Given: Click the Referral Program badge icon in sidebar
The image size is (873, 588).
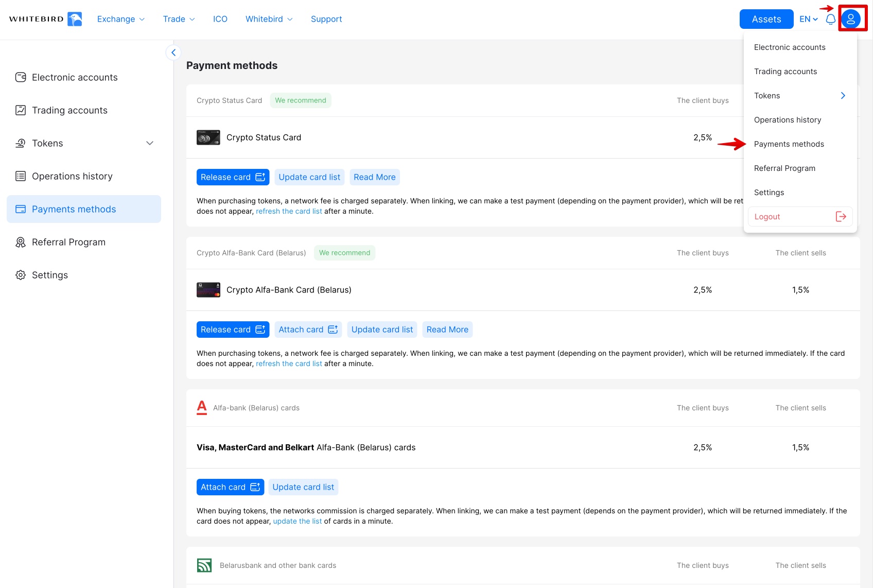Looking at the screenshot, I should pyautogui.click(x=21, y=242).
